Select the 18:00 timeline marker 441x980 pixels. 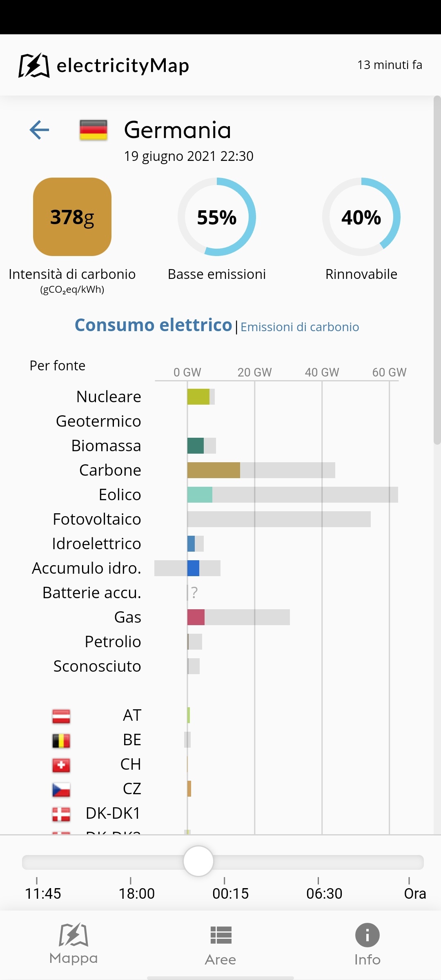136,894
